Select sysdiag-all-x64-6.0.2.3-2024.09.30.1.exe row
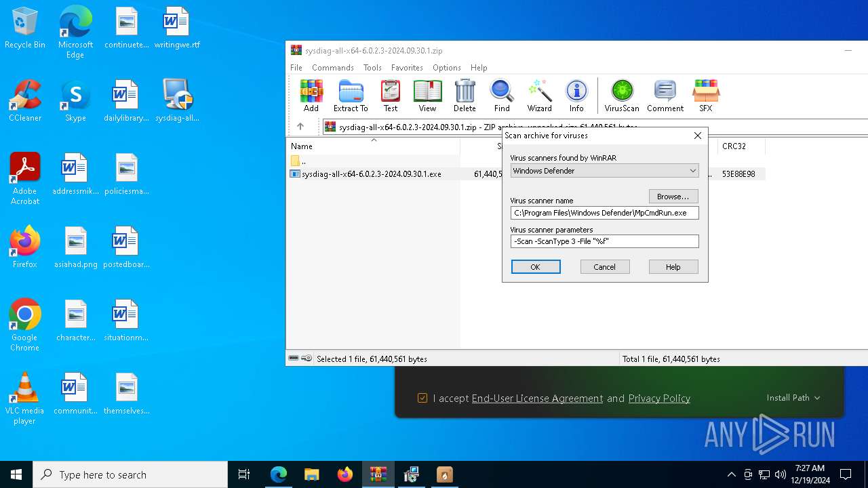Screen dimensions: 868x488 (x=526, y=174)
